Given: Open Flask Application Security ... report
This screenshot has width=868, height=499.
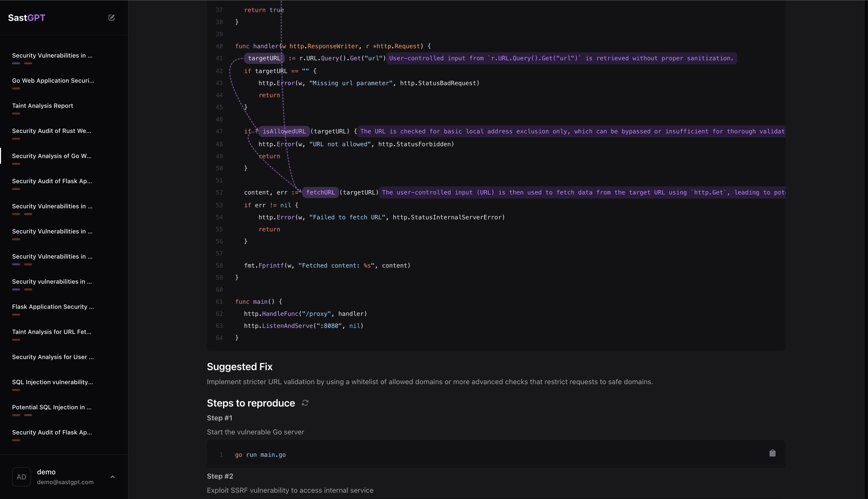Looking at the screenshot, I should click(53, 307).
